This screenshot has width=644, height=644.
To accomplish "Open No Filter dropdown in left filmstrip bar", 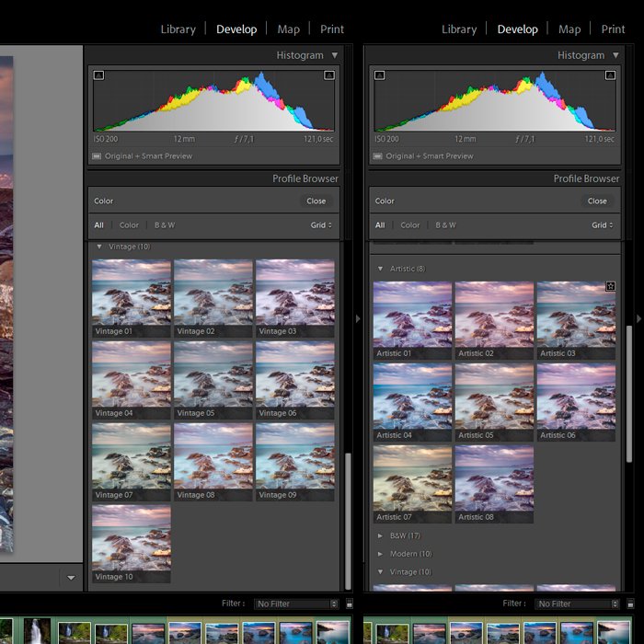I will pos(296,604).
